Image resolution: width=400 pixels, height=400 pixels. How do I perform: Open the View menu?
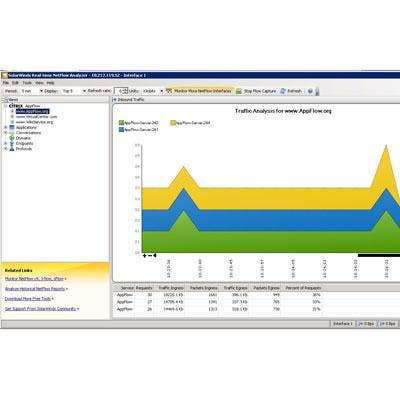click(39, 83)
